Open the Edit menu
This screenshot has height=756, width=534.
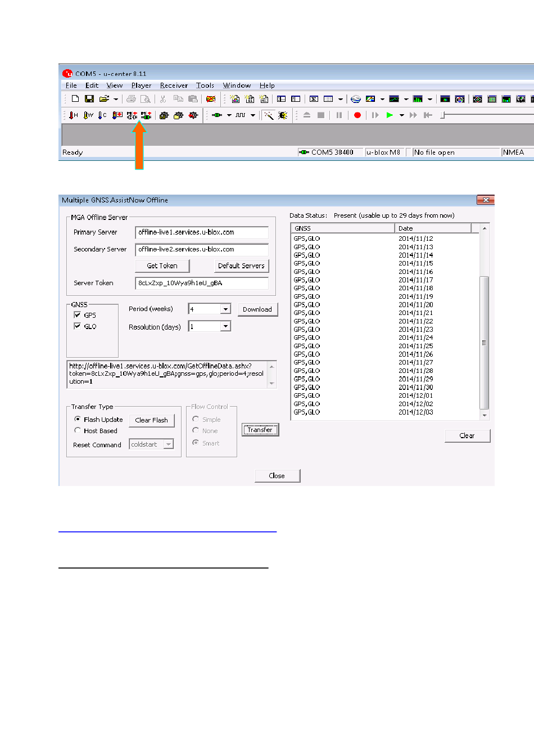click(x=92, y=85)
